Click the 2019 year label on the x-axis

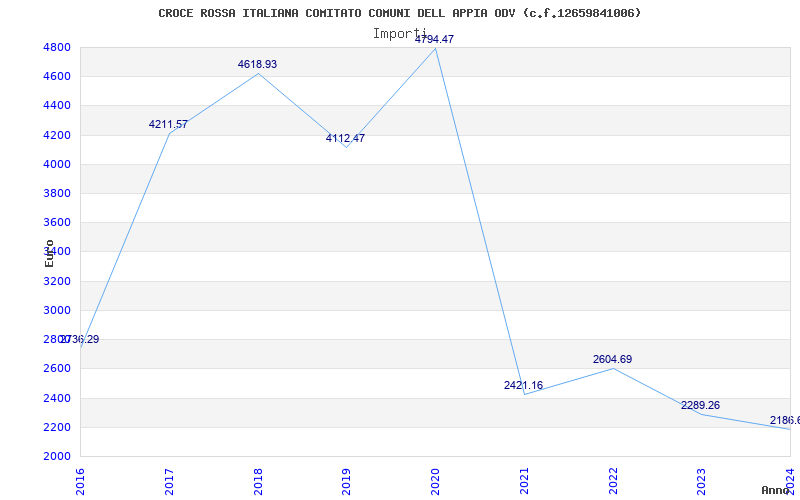click(x=346, y=481)
